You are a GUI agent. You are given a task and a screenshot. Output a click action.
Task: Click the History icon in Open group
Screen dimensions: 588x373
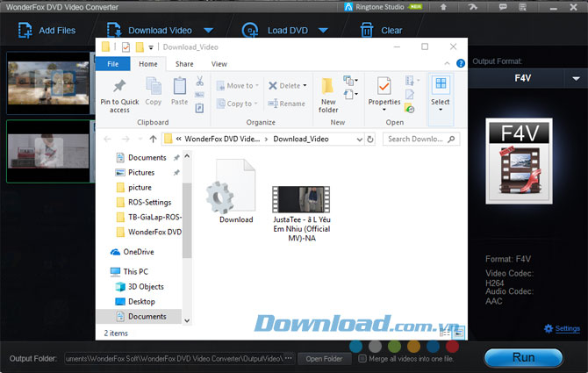(410, 109)
